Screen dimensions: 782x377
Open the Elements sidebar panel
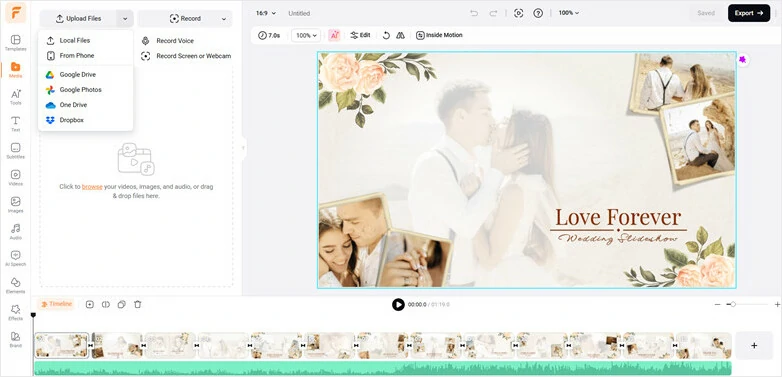(15, 285)
